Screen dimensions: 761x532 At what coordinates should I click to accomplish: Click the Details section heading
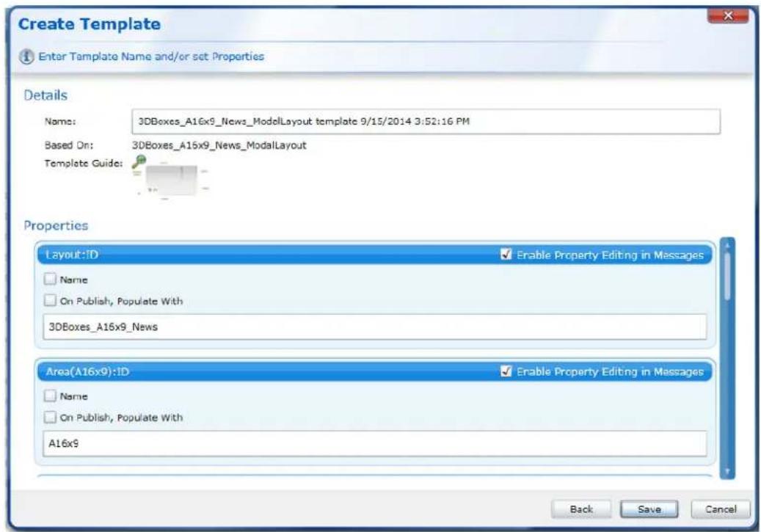coord(45,95)
